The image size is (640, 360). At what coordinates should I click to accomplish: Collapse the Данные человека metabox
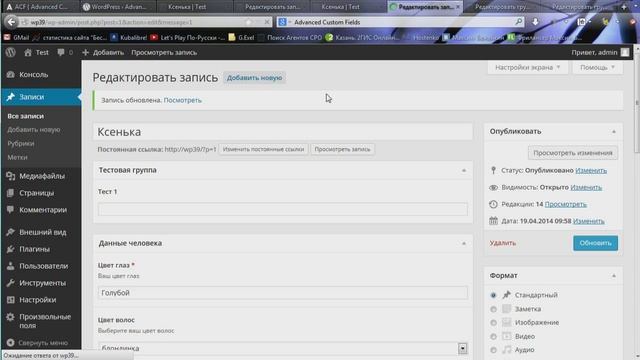click(464, 243)
